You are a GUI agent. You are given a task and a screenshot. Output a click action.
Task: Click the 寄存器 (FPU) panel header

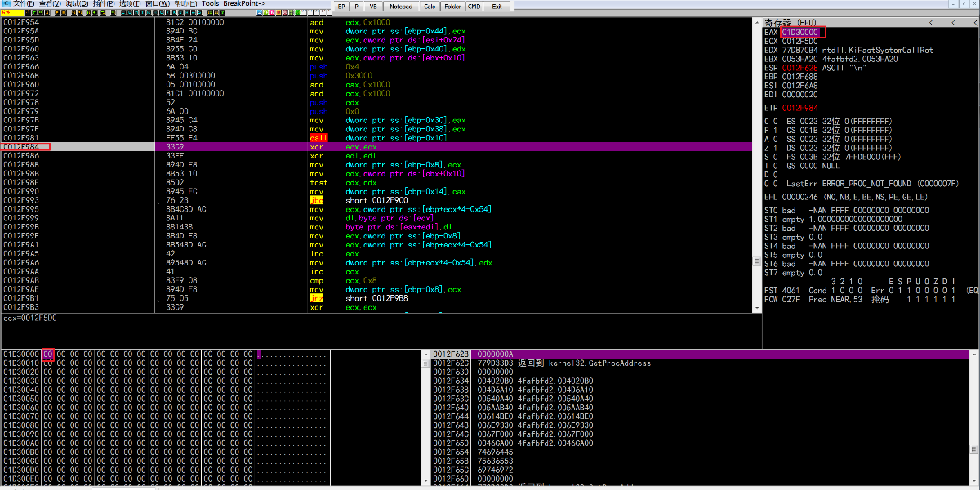(x=790, y=22)
